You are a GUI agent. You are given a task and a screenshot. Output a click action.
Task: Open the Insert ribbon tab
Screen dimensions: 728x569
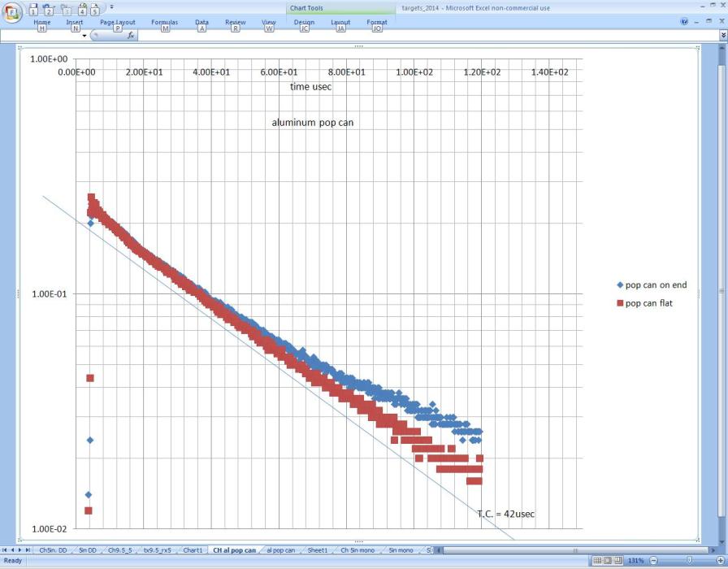(x=74, y=22)
